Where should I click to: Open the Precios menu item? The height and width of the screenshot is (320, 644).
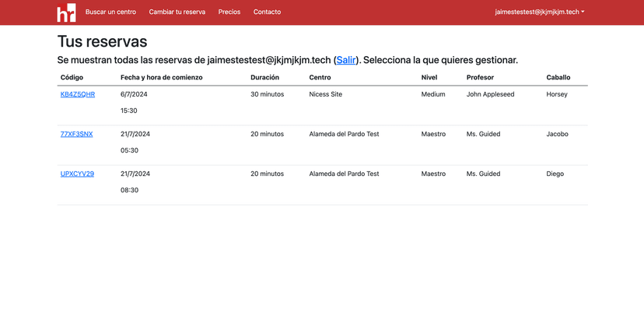click(229, 12)
